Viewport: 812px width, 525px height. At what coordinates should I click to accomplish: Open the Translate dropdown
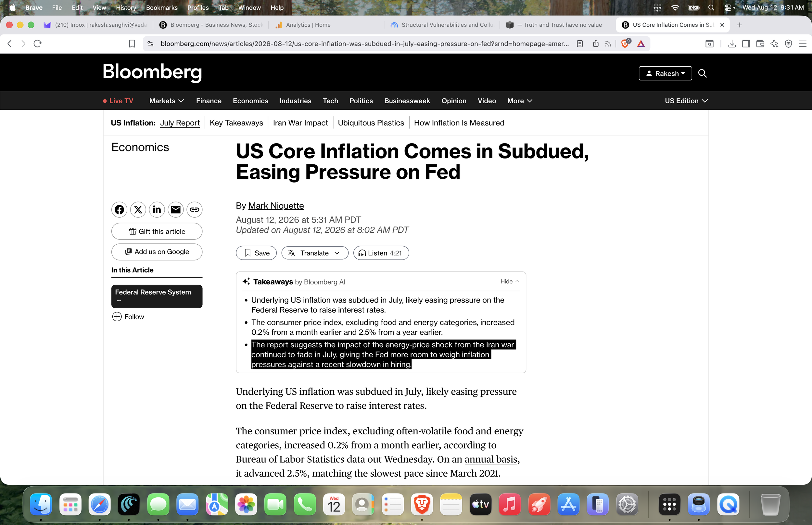click(315, 253)
